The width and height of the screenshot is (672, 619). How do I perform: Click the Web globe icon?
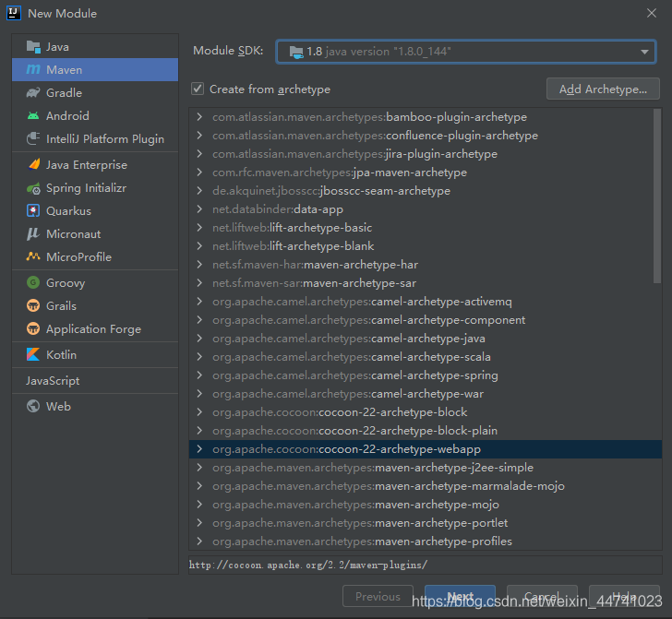tap(33, 406)
